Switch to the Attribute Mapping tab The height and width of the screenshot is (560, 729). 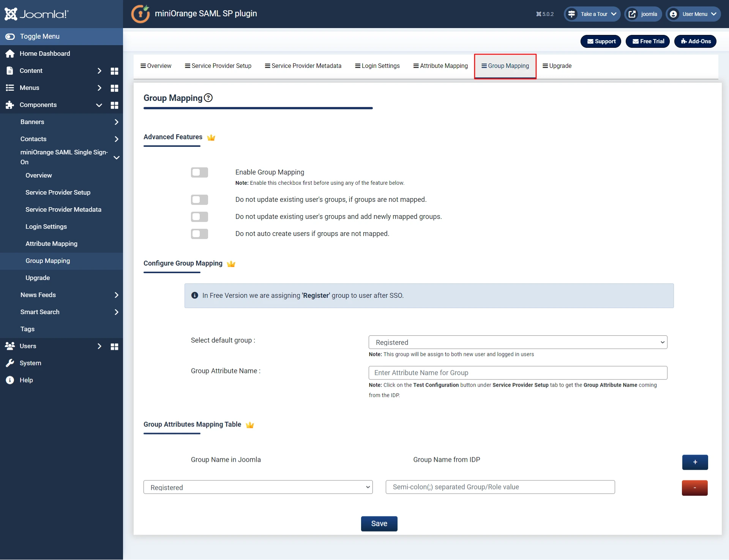tap(441, 66)
